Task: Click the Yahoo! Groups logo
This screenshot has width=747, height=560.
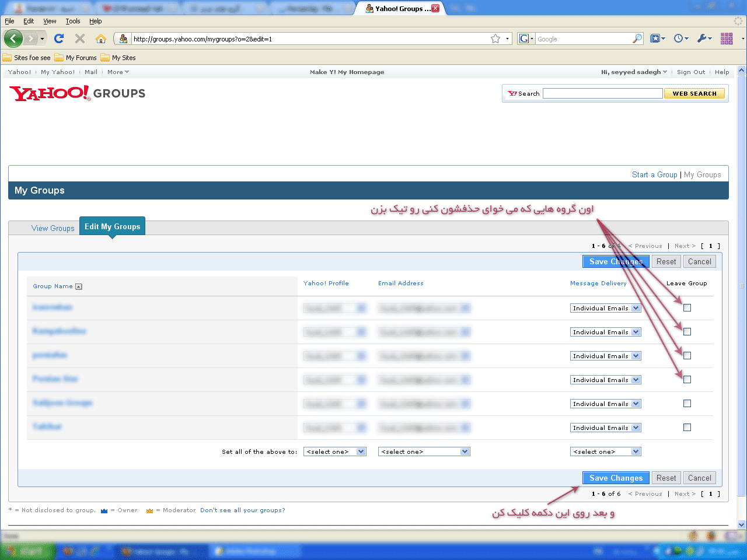Action: [x=77, y=93]
